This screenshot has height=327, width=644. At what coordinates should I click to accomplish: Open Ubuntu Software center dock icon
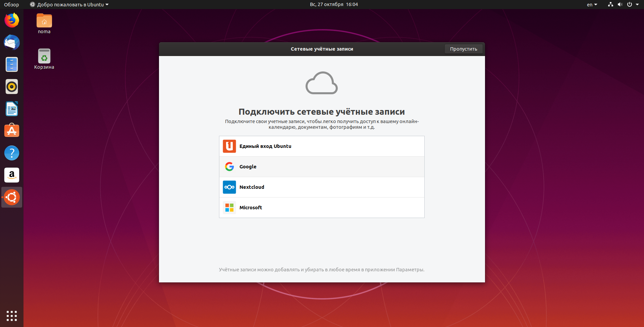coord(12,131)
